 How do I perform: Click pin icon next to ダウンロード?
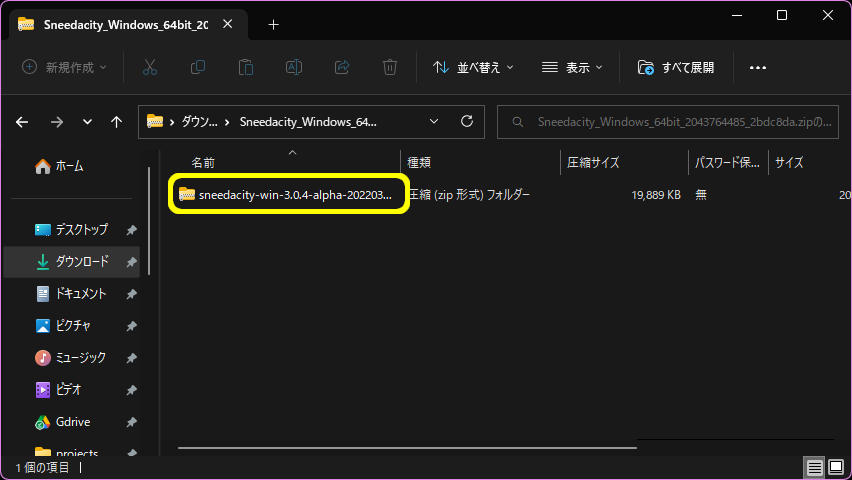tap(131, 262)
